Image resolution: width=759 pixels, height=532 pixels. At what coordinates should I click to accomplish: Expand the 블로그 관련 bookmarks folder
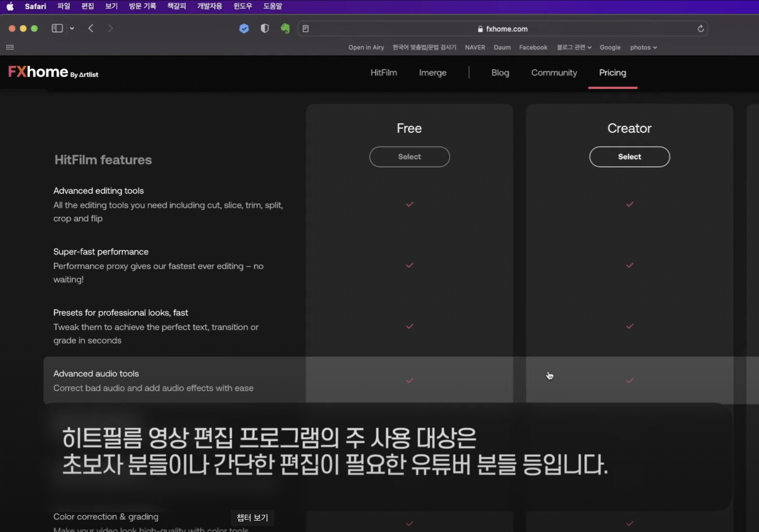coord(574,47)
